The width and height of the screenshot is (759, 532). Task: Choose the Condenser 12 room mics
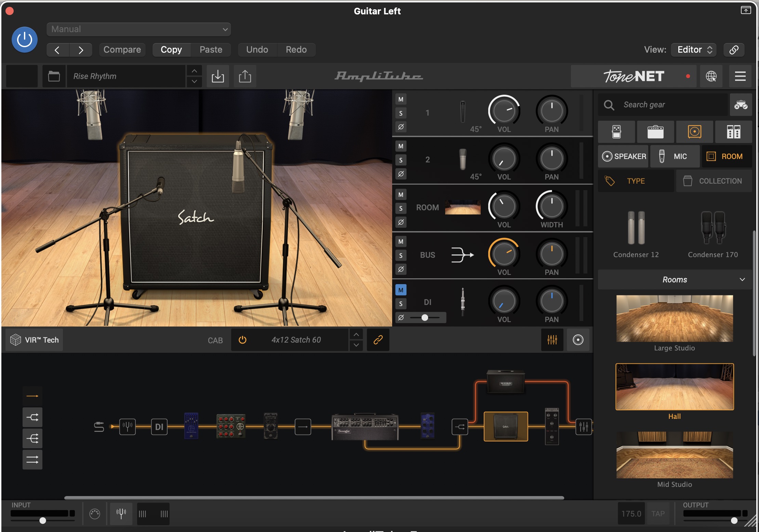[x=636, y=234]
